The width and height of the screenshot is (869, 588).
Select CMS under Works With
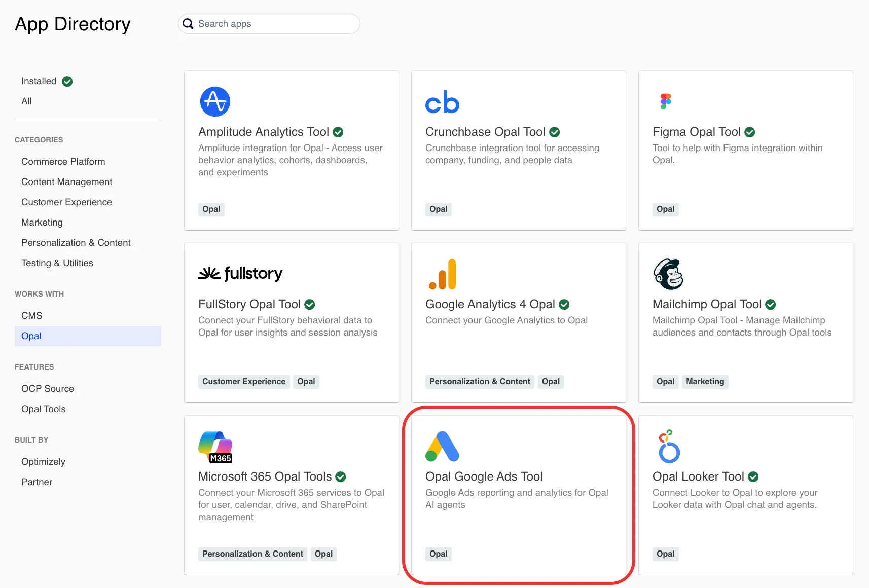[x=32, y=316]
